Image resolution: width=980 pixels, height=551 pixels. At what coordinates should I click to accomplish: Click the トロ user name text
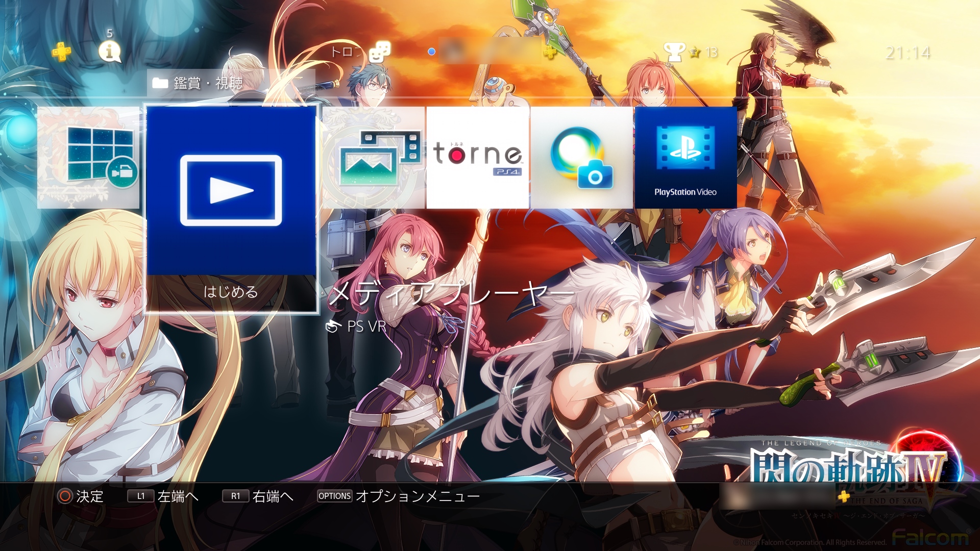(x=346, y=52)
